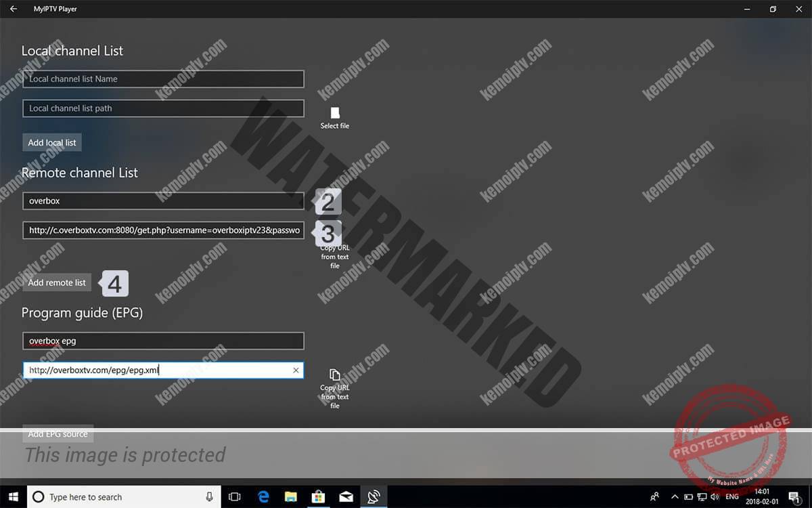Click the Add EPG source button
812x508 pixels.
pyautogui.click(x=58, y=433)
